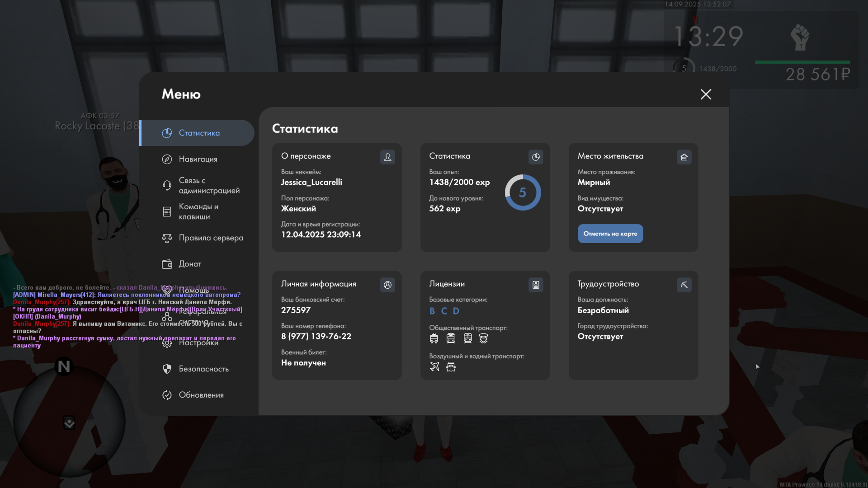Open the Безопасность sidebar item
The image size is (868, 488).
203,369
